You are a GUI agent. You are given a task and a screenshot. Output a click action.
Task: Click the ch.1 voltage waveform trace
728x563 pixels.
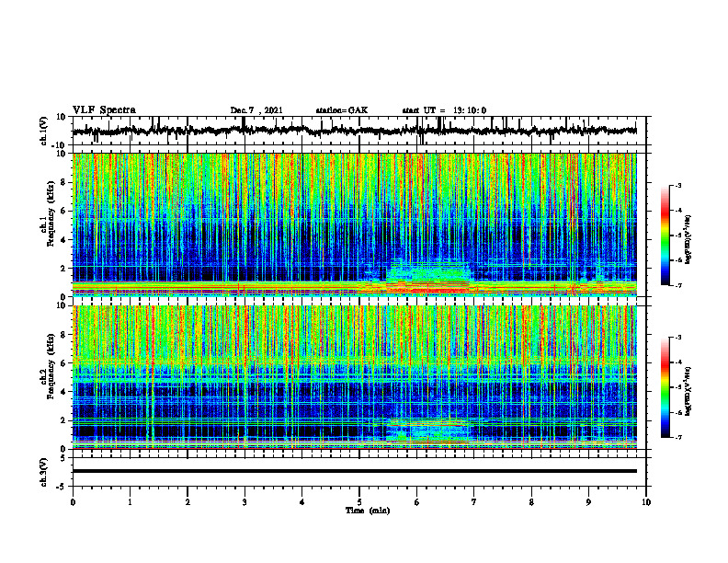[x=355, y=131]
